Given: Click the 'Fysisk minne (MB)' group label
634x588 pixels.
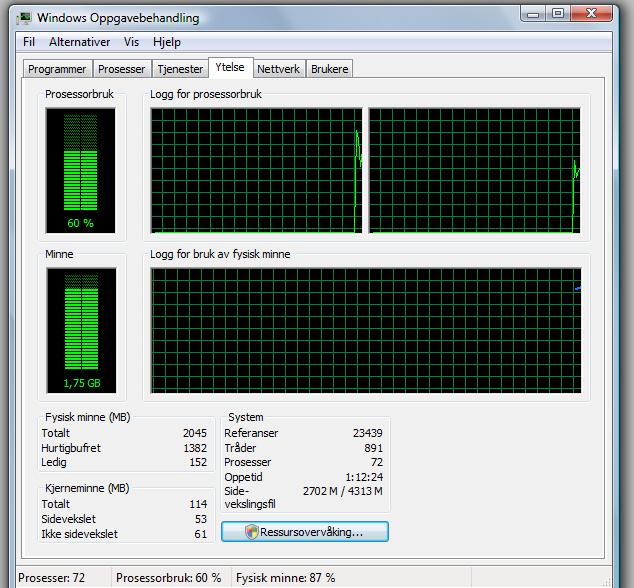Looking at the screenshot, I should point(88,417).
